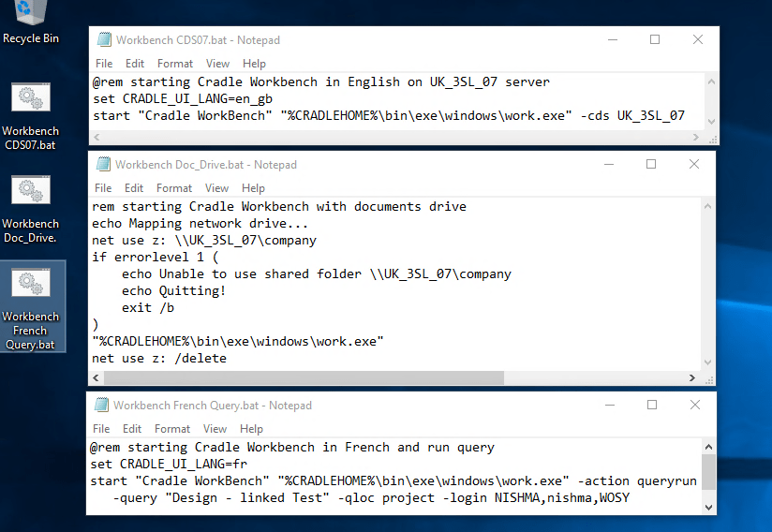Maximize the Workbench French Query.bat window
This screenshot has width=772, height=532.
(652, 405)
